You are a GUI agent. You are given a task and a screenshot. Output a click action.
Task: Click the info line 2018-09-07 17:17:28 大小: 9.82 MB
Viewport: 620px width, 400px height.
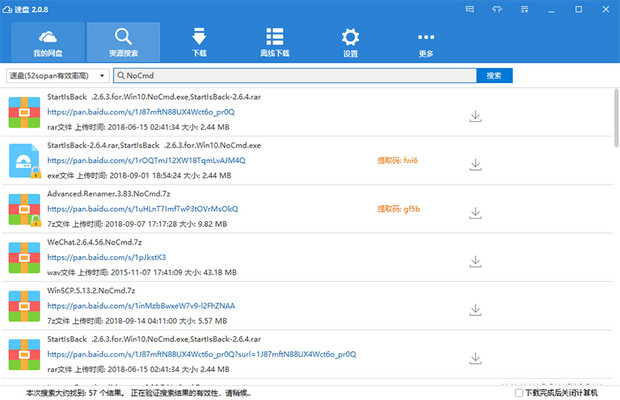[137, 224]
